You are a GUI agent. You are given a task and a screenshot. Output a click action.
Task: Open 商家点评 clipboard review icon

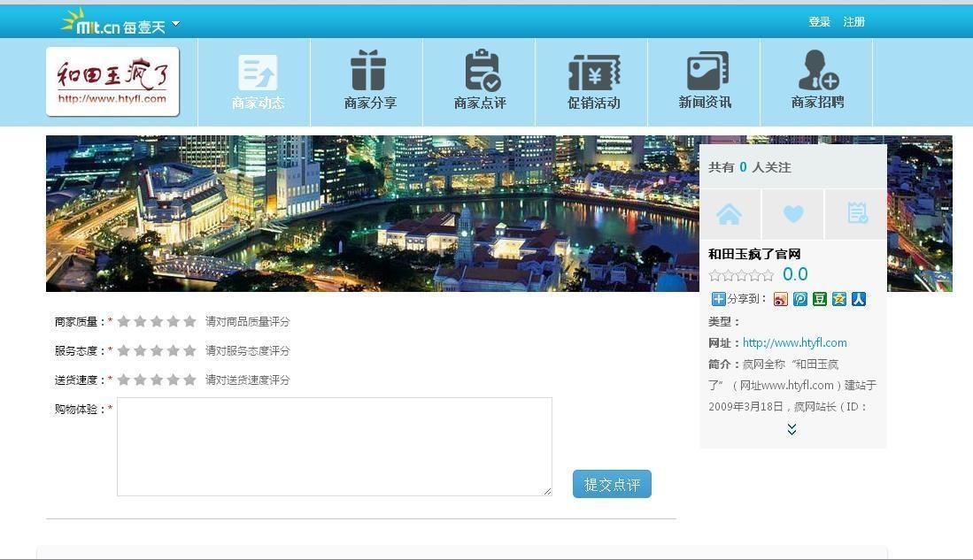tap(482, 72)
